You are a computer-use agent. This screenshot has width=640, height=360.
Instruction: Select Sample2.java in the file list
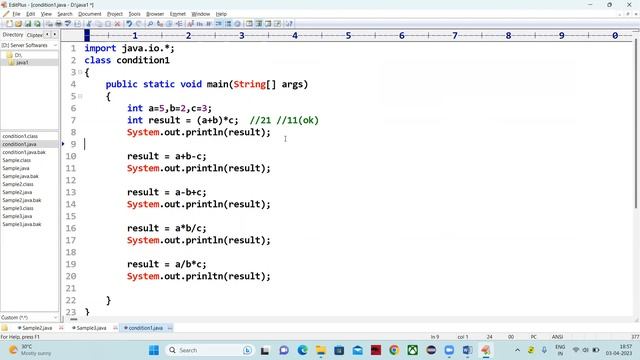coord(17,192)
